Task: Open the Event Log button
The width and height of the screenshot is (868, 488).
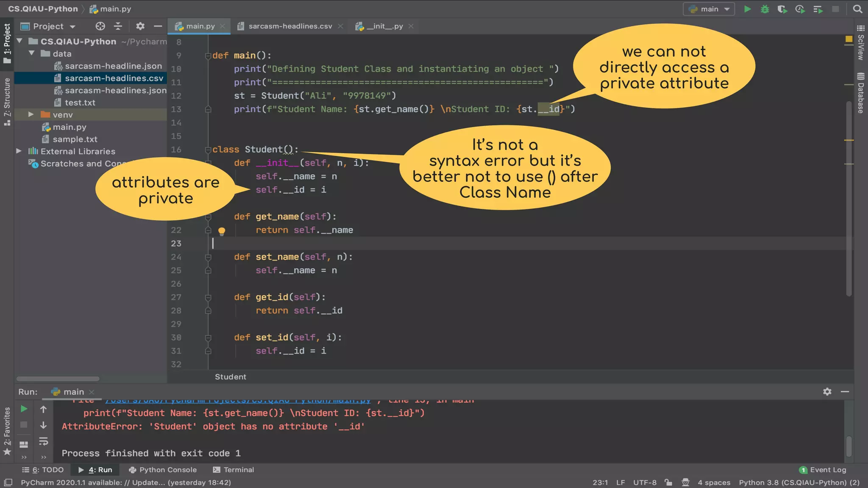Action: [823, 470]
